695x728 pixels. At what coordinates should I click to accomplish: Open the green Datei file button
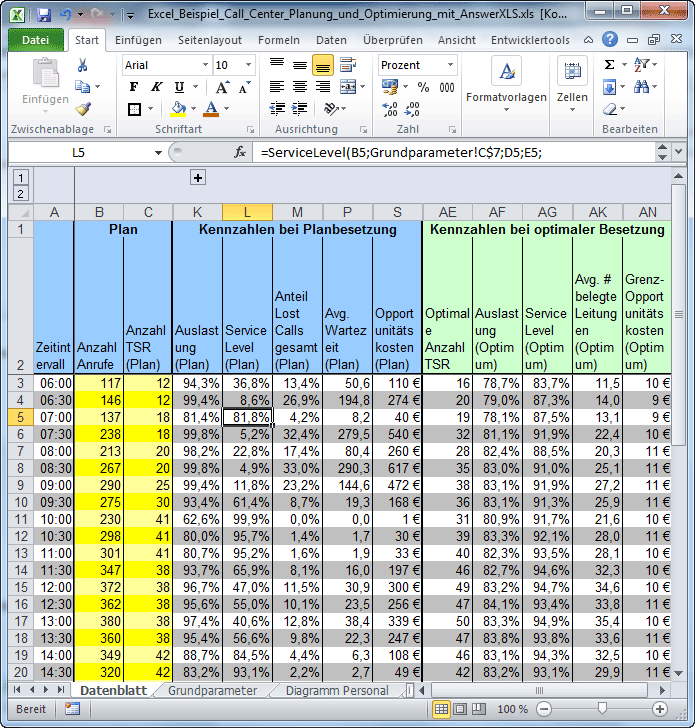36,40
